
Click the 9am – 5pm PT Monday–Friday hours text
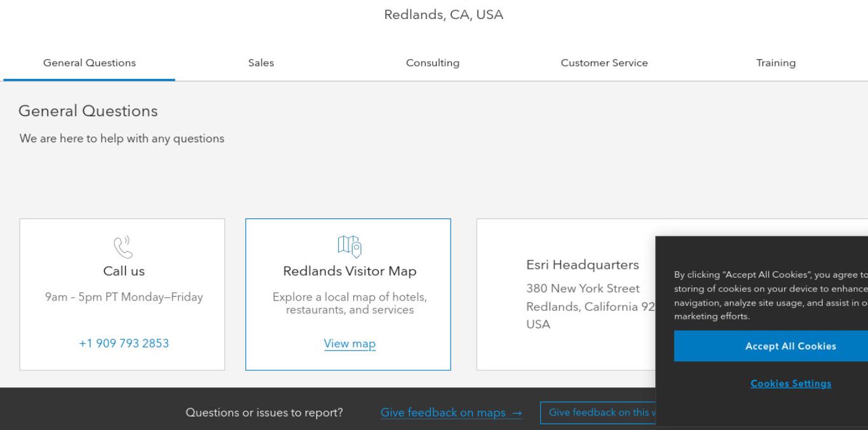coord(124,297)
